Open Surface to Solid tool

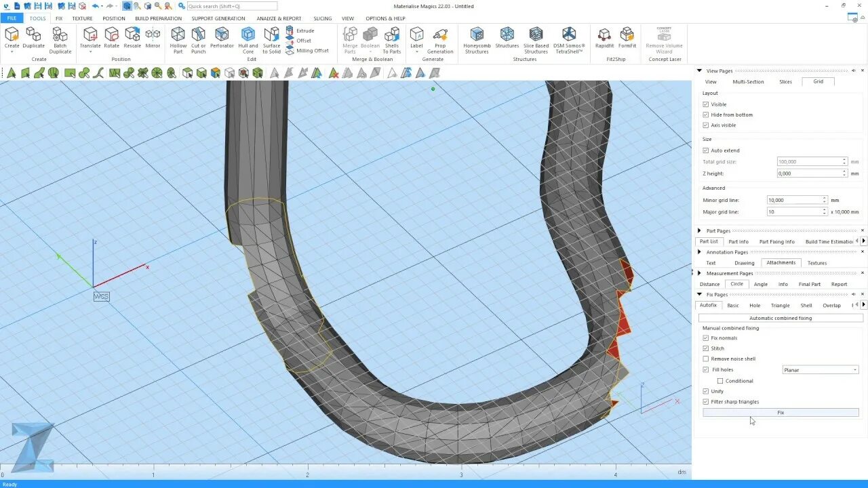(x=271, y=40)
